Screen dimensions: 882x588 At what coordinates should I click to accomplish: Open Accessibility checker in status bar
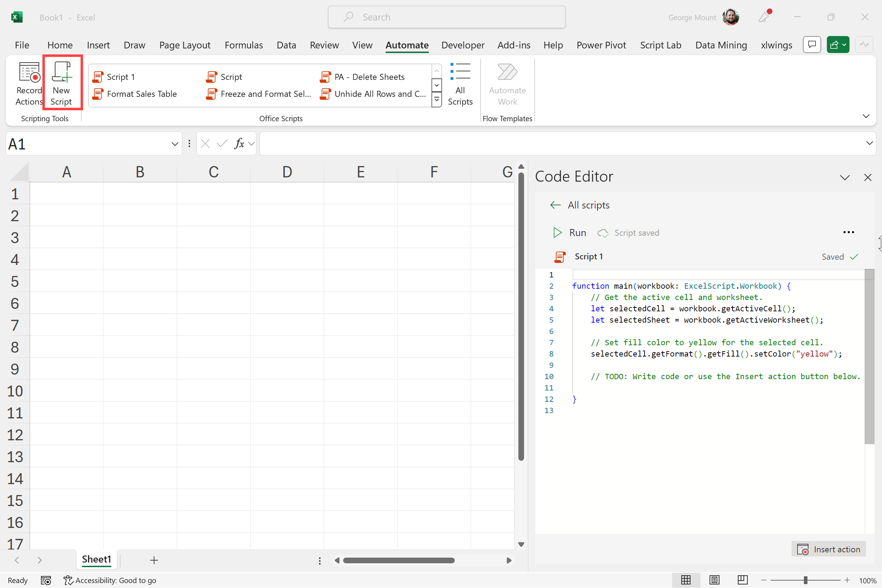click(x=110, y=580)
